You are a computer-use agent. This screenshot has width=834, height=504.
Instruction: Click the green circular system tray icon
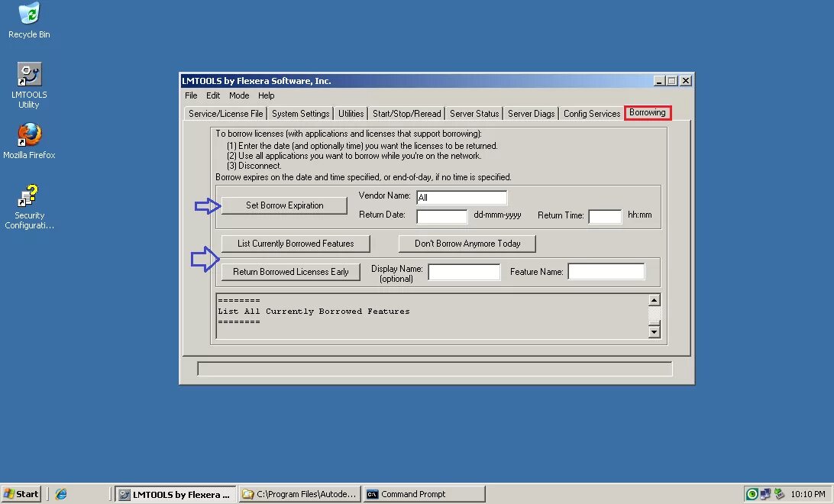pos(752,494)
